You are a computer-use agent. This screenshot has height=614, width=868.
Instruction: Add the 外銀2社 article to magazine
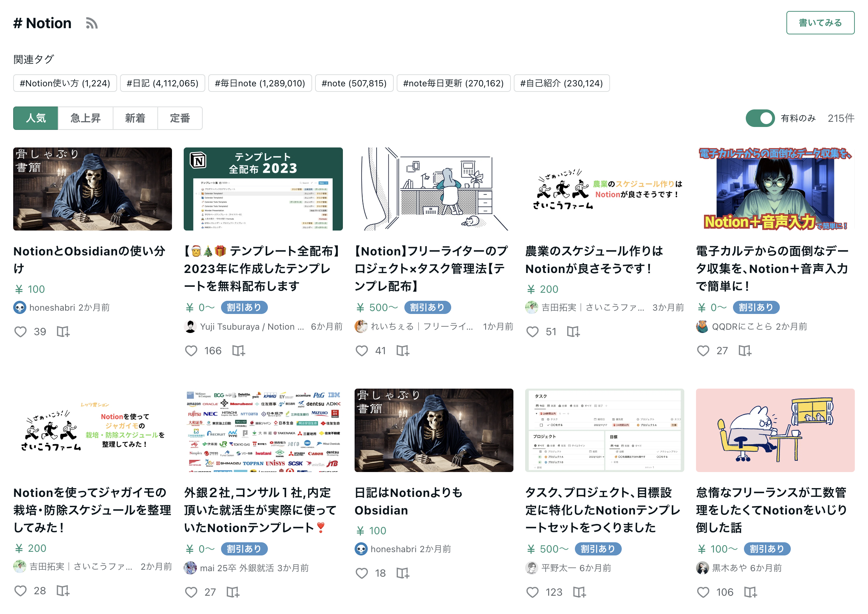click(x=233, y=592)
